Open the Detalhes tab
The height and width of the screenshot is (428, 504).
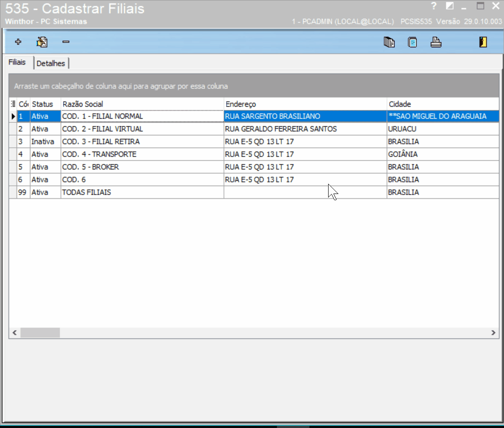point(51,63)
